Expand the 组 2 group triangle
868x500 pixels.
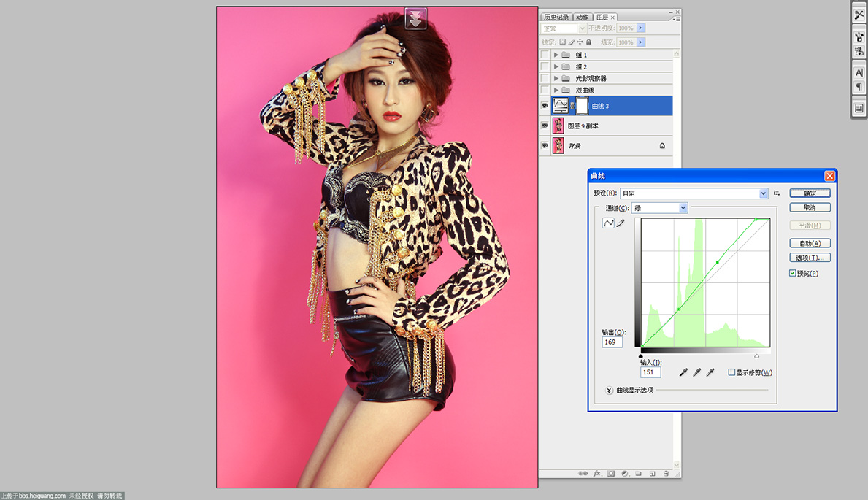pyautogui.click(x=556, y=66)
